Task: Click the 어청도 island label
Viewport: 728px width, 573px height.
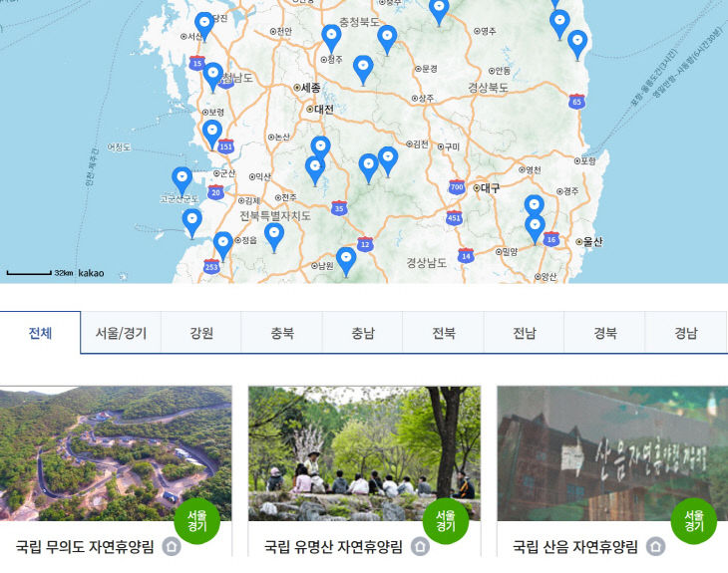Action: point(119,147)
